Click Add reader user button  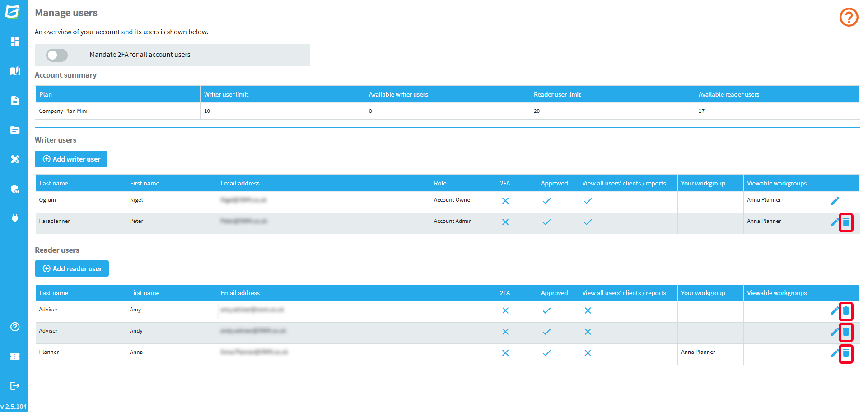tap(72, 268)
